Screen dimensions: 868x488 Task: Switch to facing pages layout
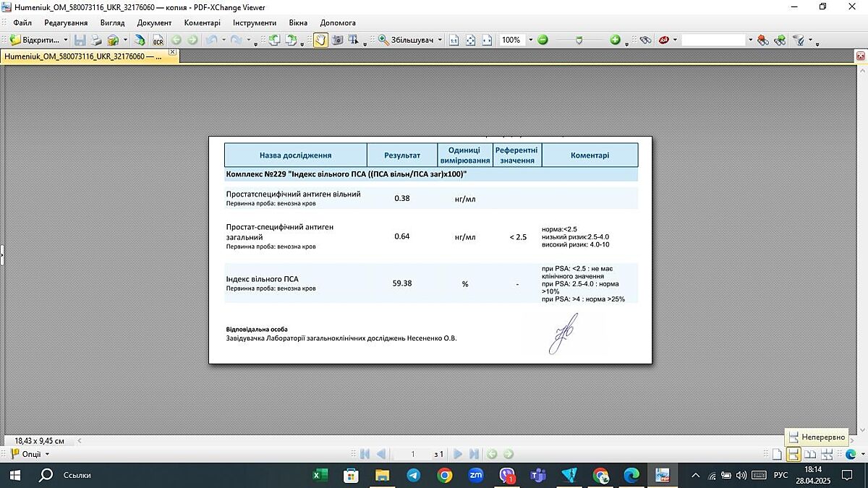click(x=810, y=454)
